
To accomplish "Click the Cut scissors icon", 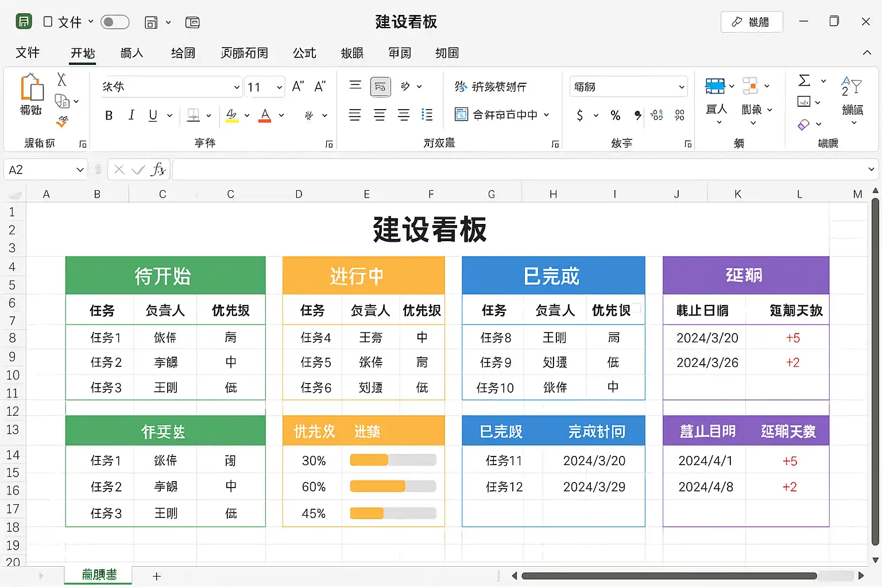I will pyautogui.click(x=61, y=80).
